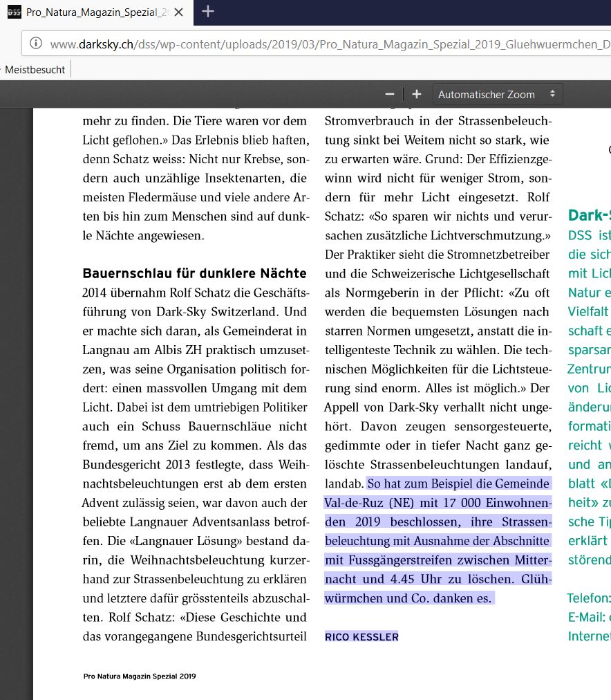The height and width of the screenshot is (700, 611).
Task: Zoom out the PDF with minus button
Action: coord(389,94)
